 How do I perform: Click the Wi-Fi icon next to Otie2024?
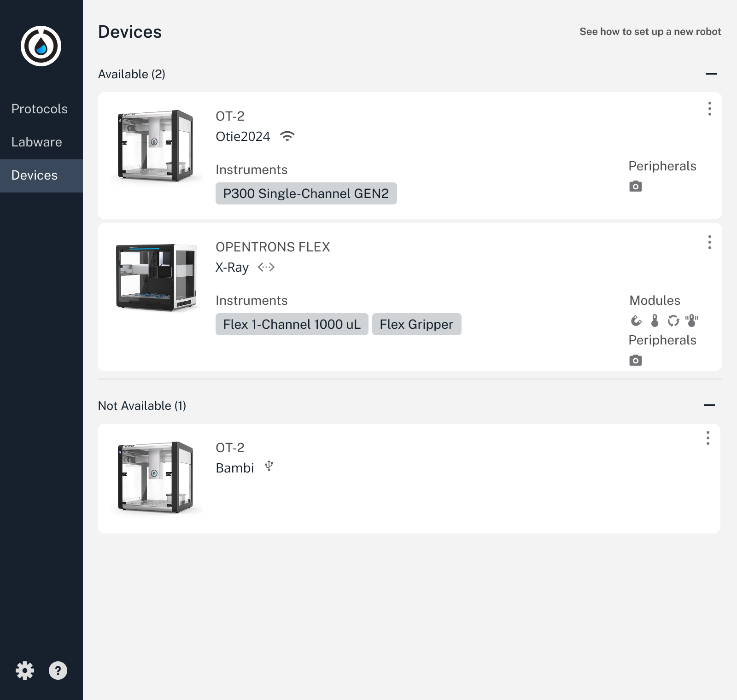(x=287, y=136)
